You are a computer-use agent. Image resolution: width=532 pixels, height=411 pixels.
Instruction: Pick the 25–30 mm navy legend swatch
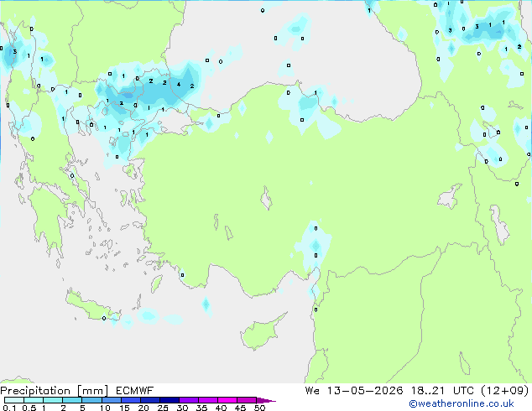(169, 400)
